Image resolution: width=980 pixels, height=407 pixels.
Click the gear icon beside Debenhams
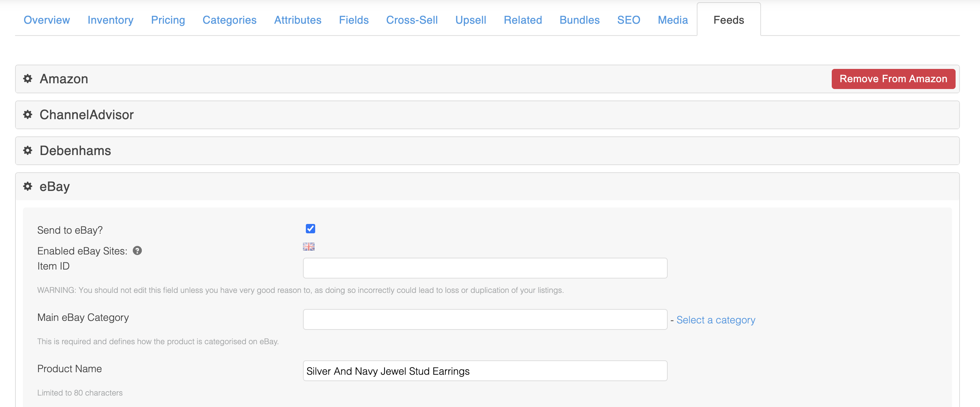point(27,151)
